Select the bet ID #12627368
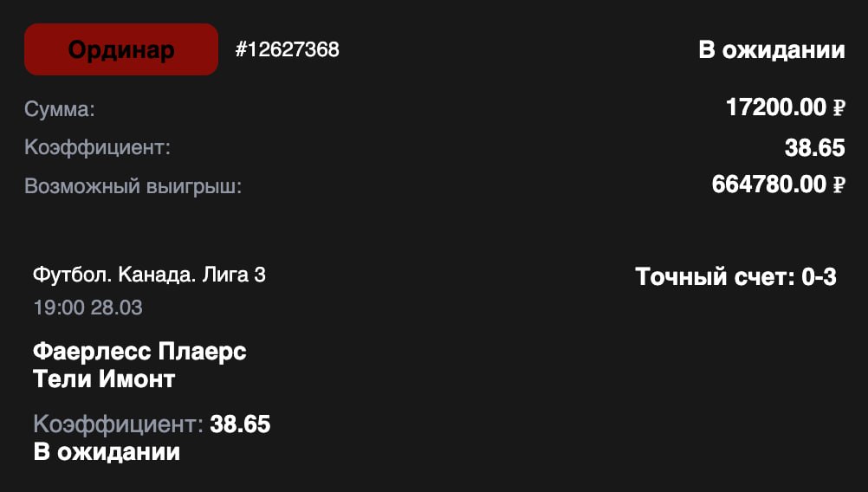 287,49
